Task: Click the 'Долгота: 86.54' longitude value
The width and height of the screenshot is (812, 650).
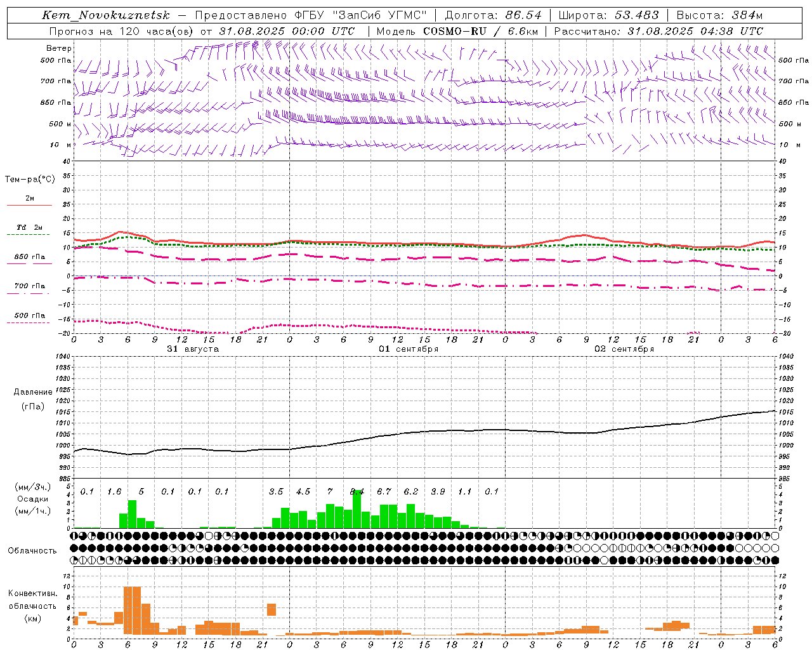Action: (493, 15)
